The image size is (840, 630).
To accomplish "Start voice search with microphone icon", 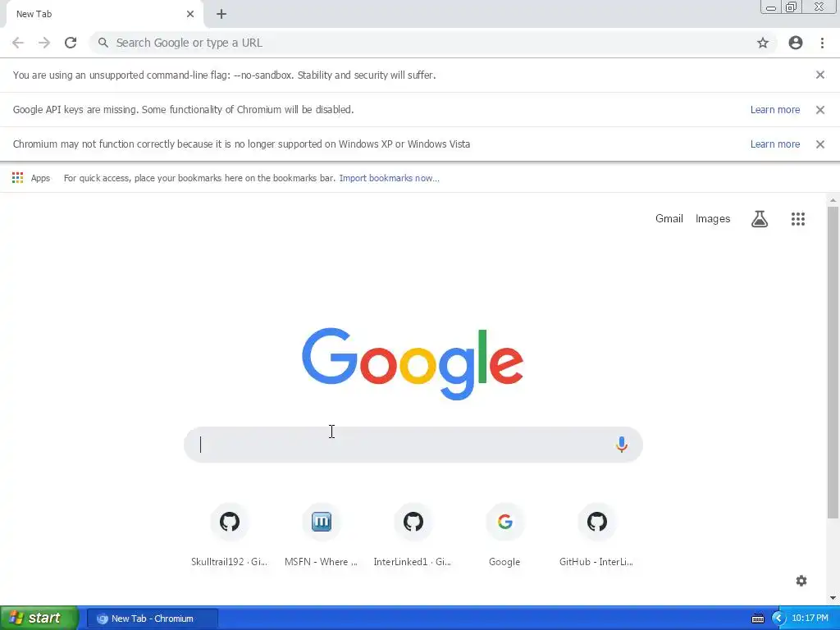I will pos(622,445).
